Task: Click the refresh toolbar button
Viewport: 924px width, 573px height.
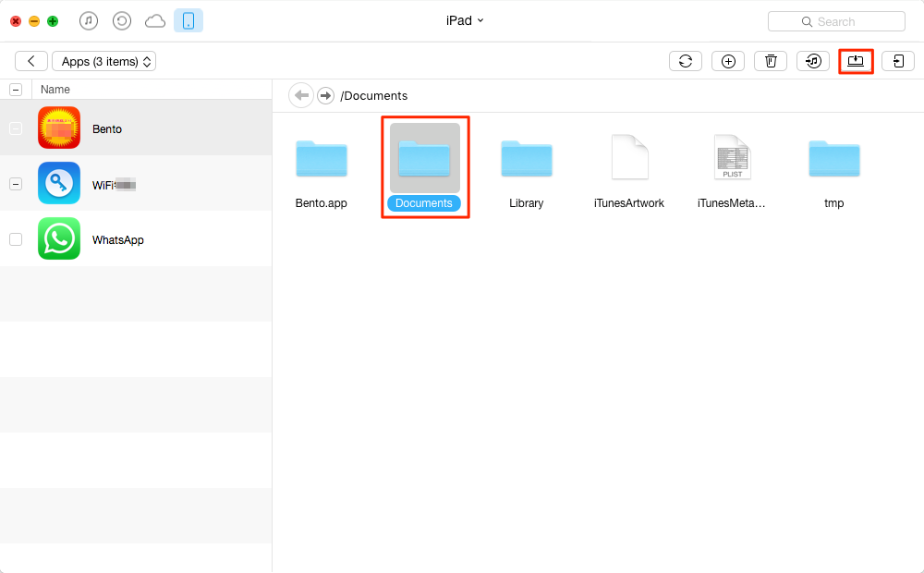Action: pyautogui.click(x=686, y=61)
